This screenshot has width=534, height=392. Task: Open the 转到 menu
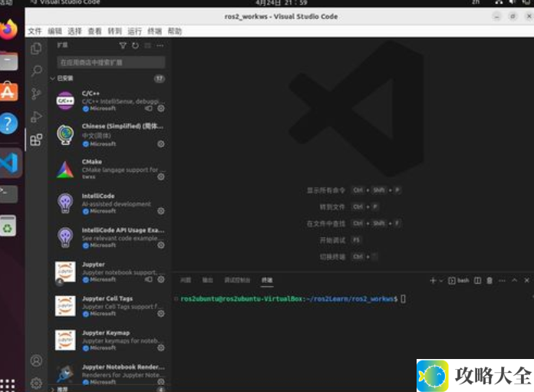click(x=115, y=31)
